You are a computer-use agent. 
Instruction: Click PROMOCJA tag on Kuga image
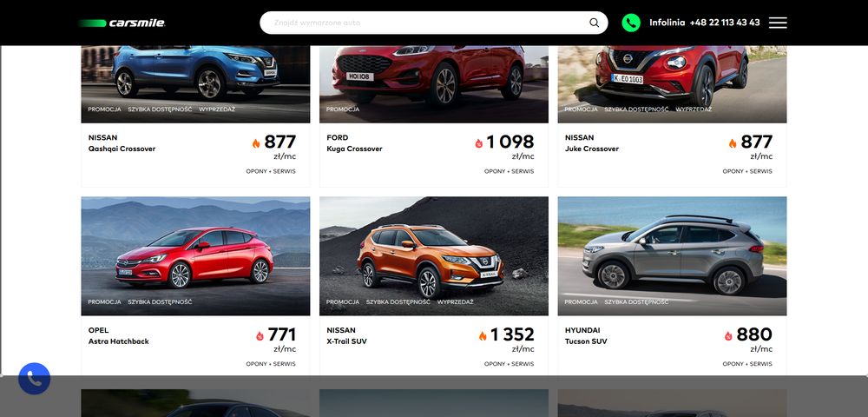pos(343,109)
